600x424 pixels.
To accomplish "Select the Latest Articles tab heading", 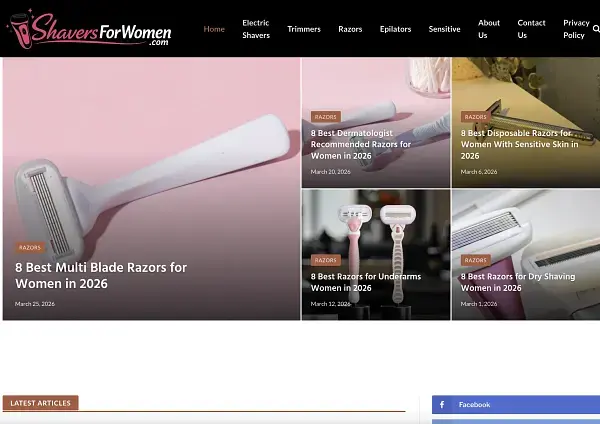I will [x=40, y=403].
